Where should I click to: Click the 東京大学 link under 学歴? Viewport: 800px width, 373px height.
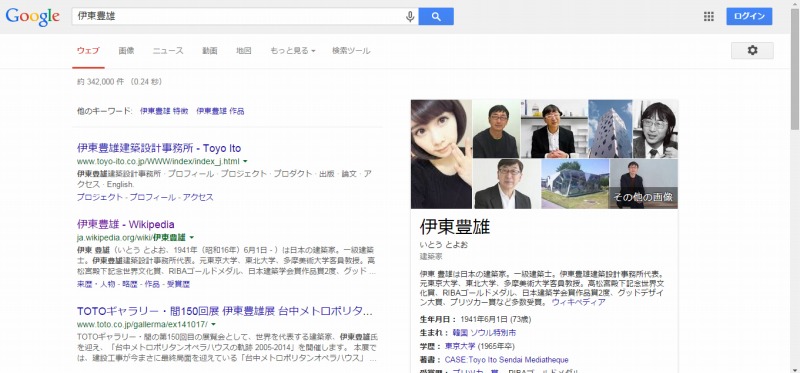tap(460, 346)
